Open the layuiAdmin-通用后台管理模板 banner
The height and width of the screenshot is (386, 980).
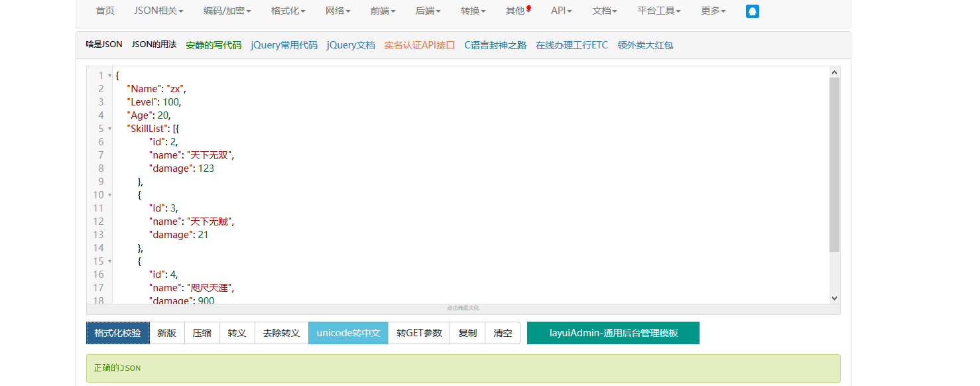[613, 333]
